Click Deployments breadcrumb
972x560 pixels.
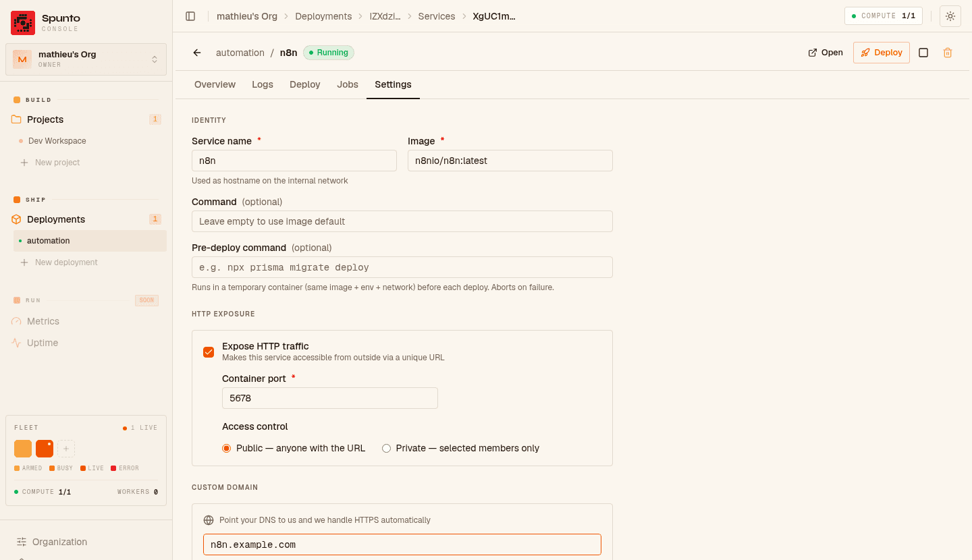tap(323, 16)
